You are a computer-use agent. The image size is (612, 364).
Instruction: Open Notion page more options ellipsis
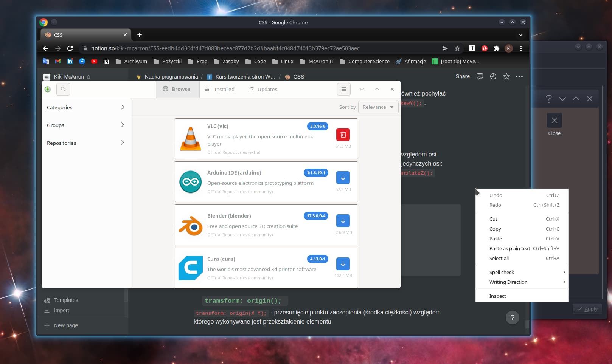click(519, 76)
